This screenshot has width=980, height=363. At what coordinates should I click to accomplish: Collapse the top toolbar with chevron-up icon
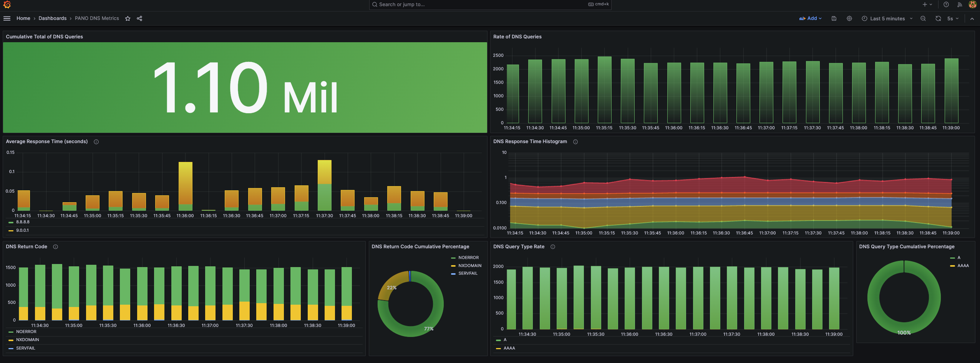(x=972, y=18)
